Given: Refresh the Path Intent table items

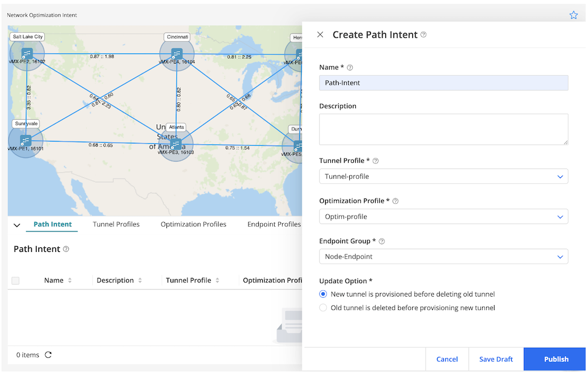Looking at the screenshot, I should click(x=48, y=355).
